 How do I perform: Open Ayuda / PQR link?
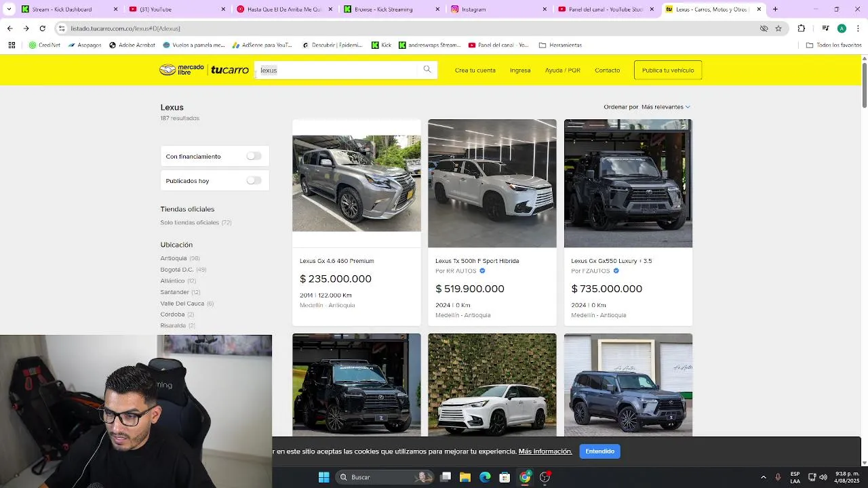pyautogui.click(x=562, y=70)
